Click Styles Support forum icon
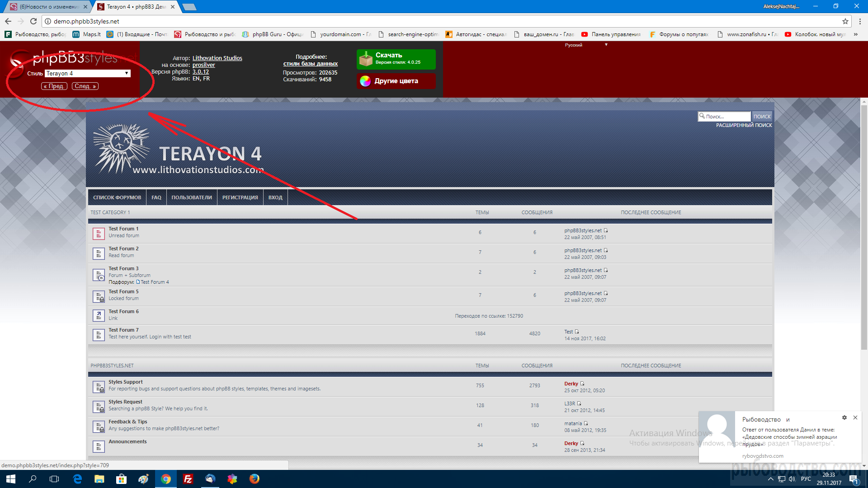This screenshot has width=868, height=488. pyautogui.click(x=99, y=387)
